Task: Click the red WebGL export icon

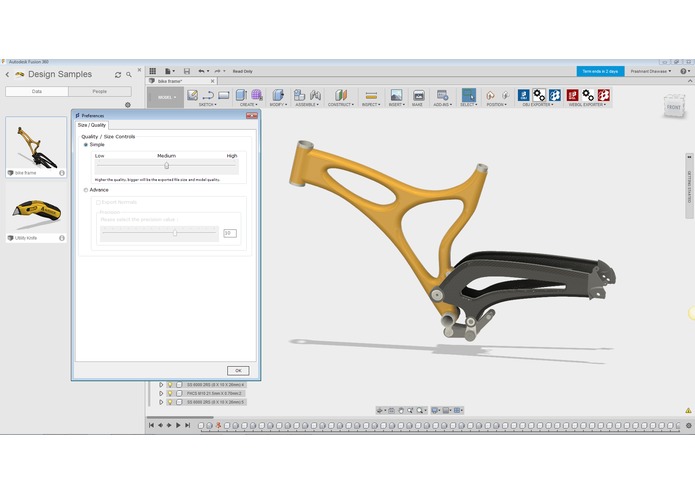Action: pos(572,95)
